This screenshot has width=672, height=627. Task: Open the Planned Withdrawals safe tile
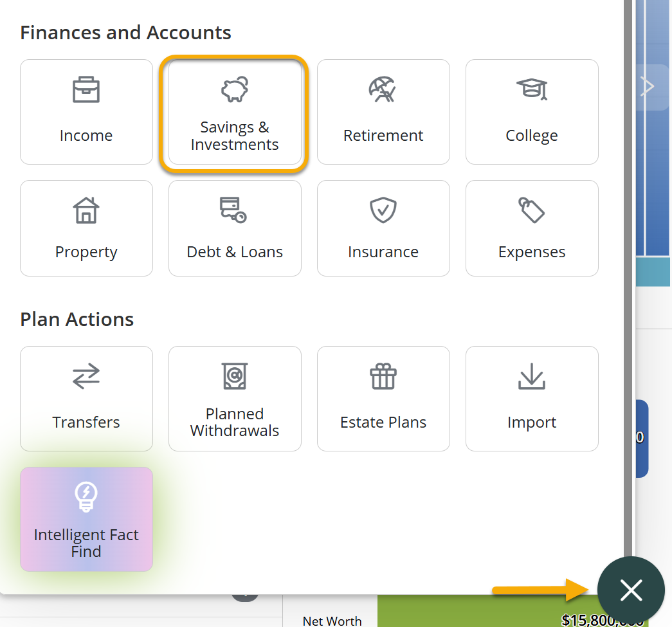pos(235,399)
